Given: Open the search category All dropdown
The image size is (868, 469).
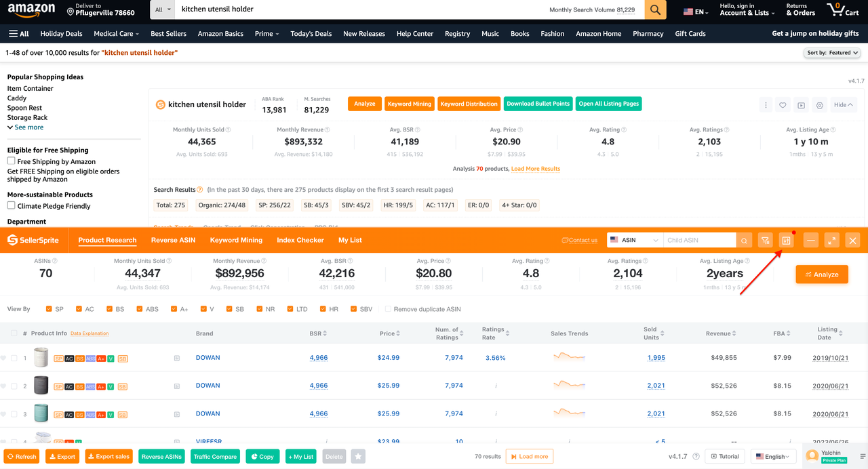Looking at the screenshot, I should (163, 10).
